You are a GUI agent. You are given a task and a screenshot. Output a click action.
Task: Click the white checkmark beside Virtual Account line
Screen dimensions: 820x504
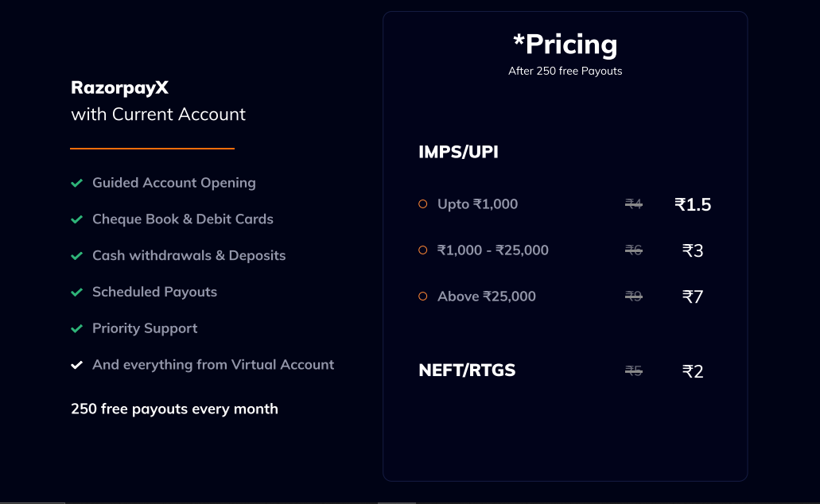[77, 366]
